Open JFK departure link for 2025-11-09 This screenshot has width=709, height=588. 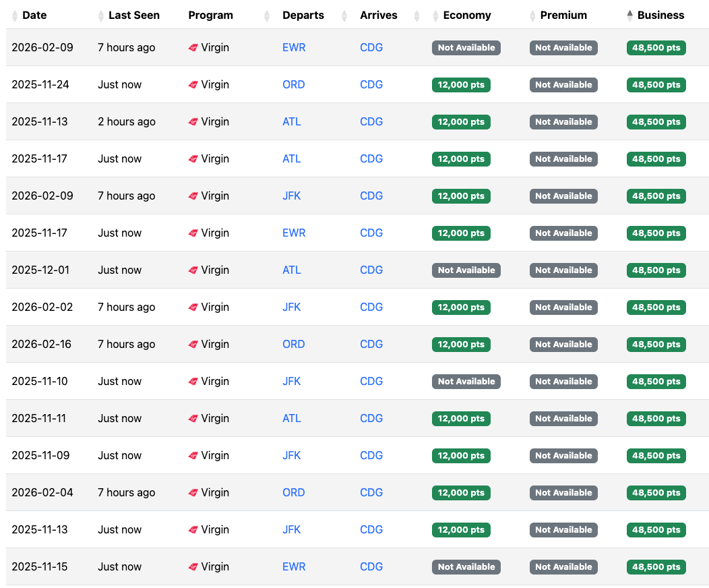click(292, 455)
